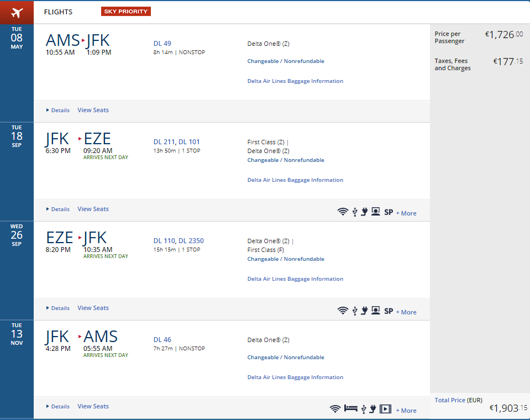Click personal video icon in EZE to JFK row

coord(375,311)
